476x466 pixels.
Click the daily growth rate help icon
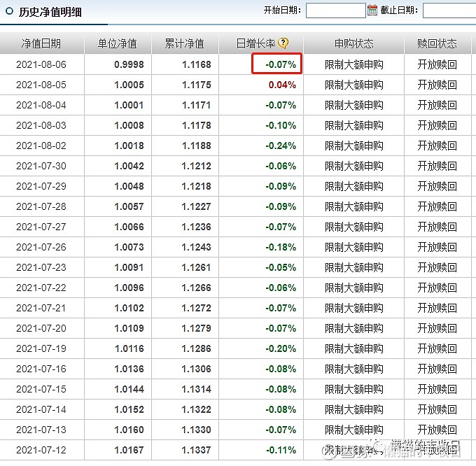283,43
